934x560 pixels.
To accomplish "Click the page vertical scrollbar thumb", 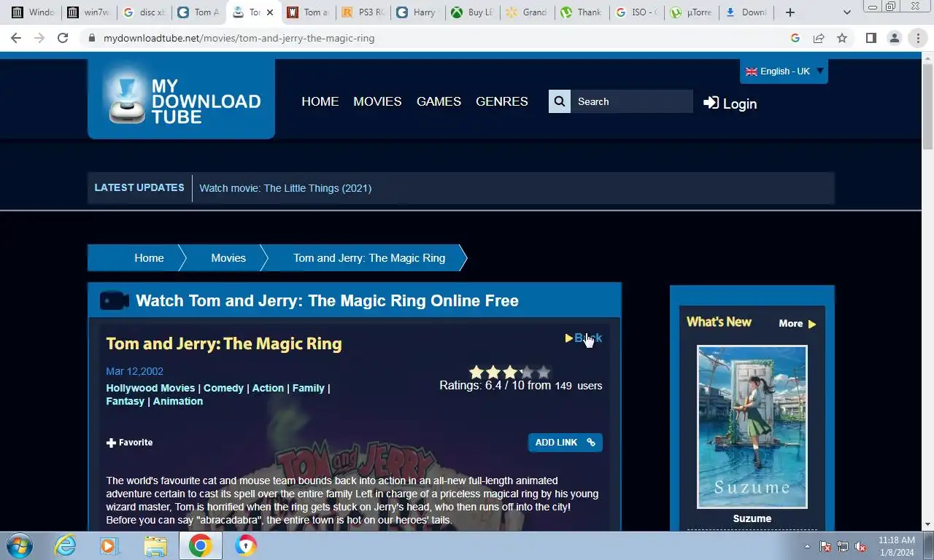I will point(927,106).
